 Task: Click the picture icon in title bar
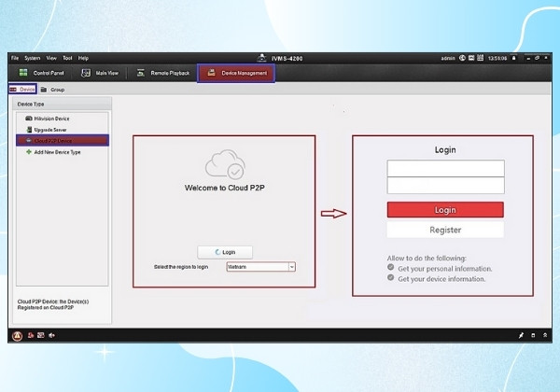coord(471,58)
